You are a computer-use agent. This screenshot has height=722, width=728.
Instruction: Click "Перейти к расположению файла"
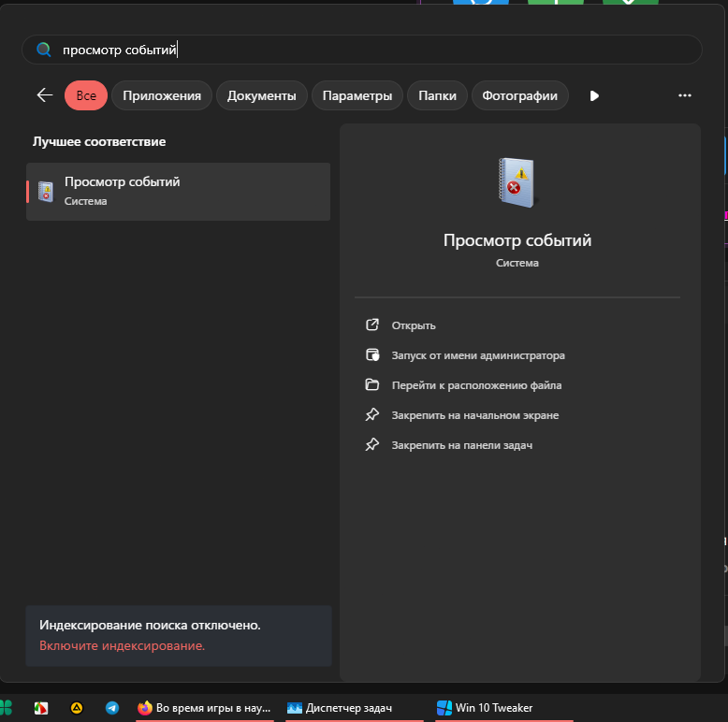coord(475,385)
